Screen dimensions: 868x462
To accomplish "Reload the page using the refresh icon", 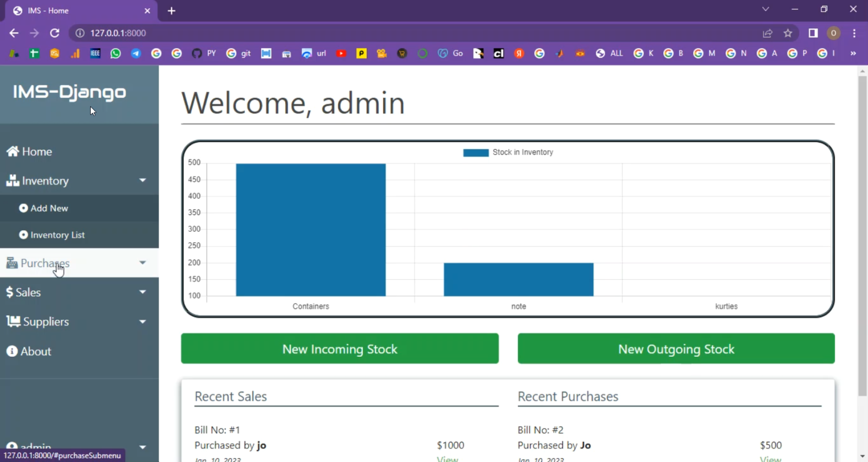I will [54, 34].
